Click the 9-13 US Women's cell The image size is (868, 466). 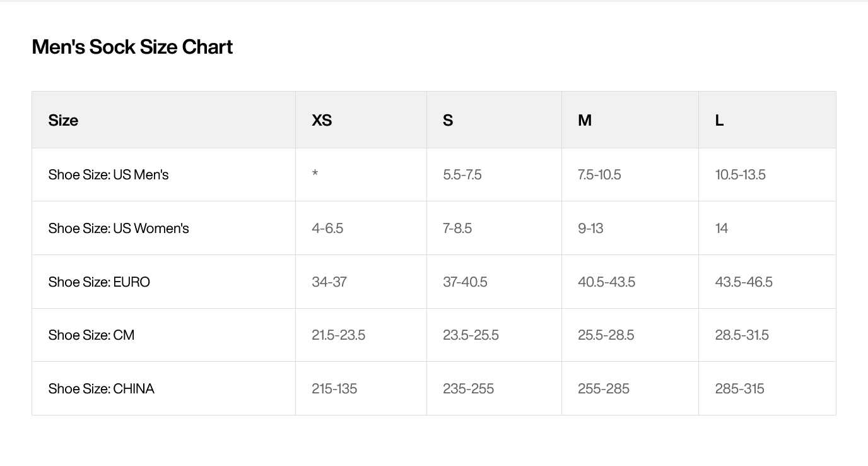pos(590,228)
